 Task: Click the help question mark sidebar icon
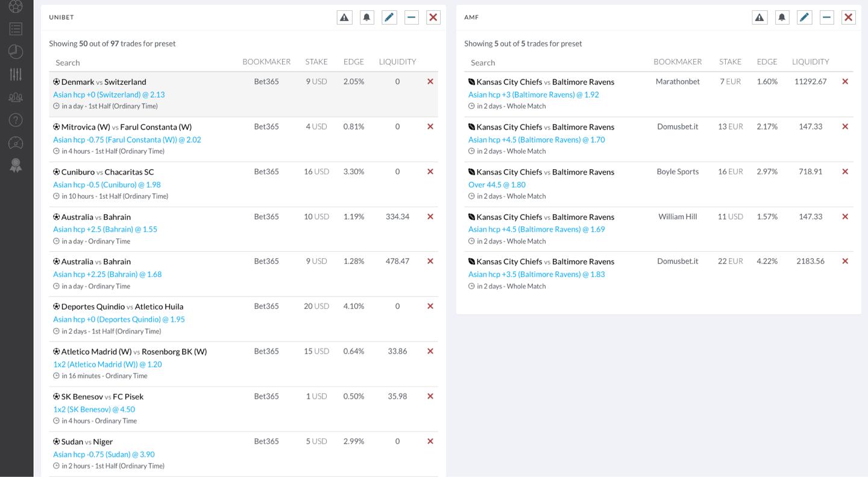coord(16,120)
